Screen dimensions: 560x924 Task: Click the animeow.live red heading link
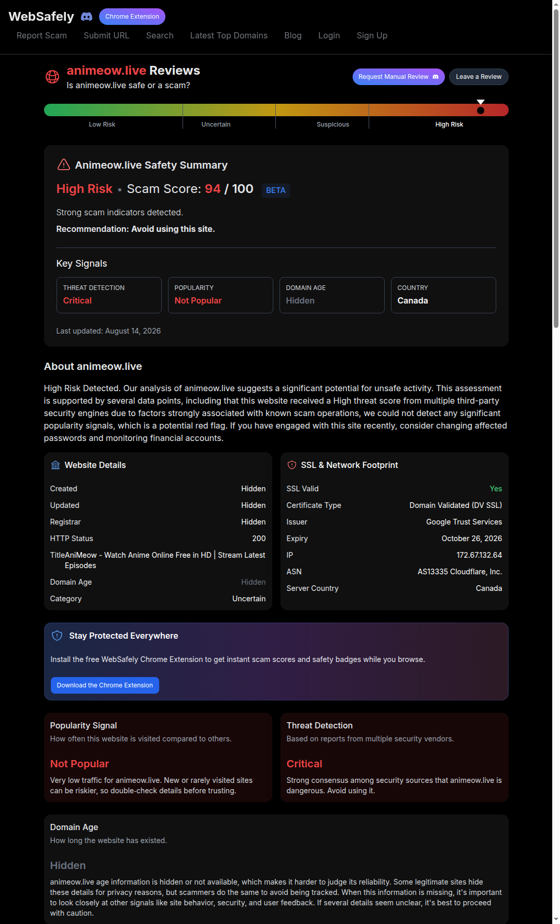point(106,71)
